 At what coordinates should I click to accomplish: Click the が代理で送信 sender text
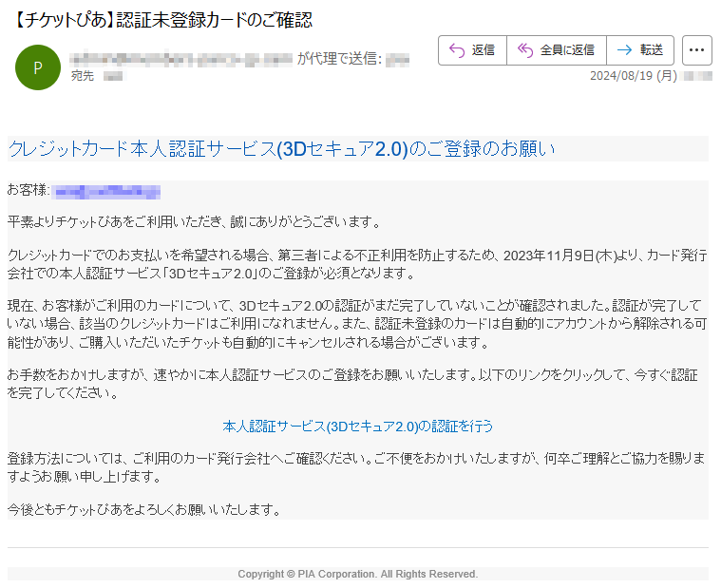pyautogui.click(x=339, y=59)
